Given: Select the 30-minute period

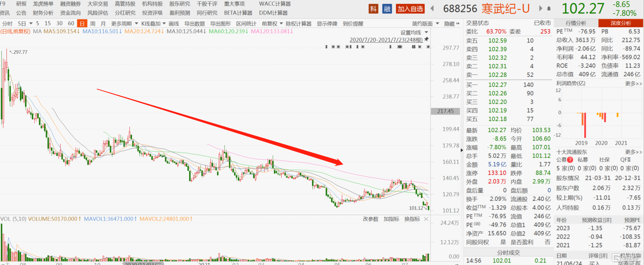Looking at the screenshot, I should pyautogui.click(x=59, y=24).
